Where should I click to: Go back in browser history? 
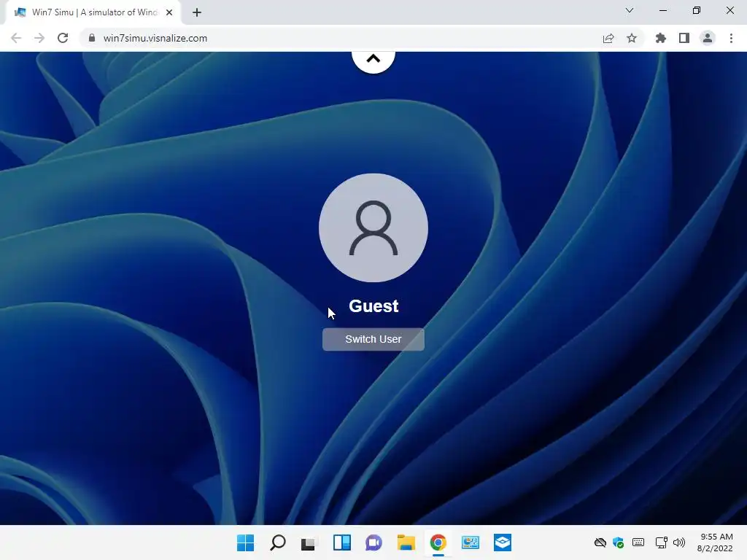pos(16,38)
